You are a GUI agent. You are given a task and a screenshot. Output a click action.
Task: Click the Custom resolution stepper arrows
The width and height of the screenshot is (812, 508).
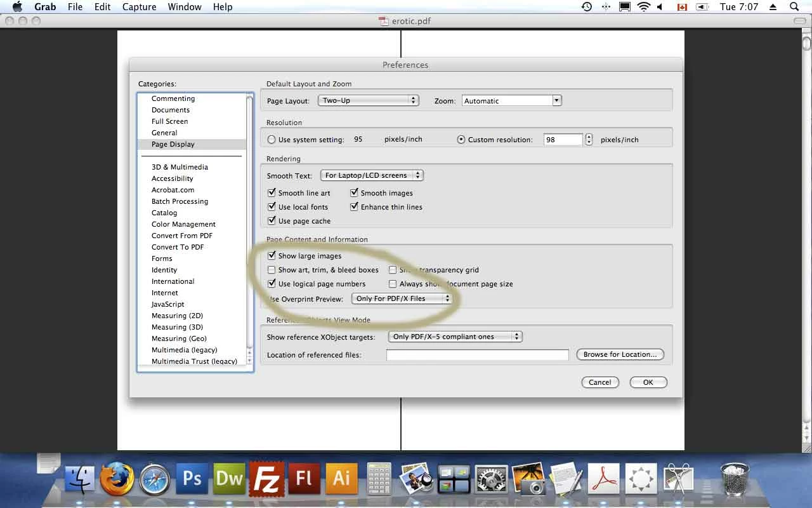pyautogui.click(x=589, y=140)
